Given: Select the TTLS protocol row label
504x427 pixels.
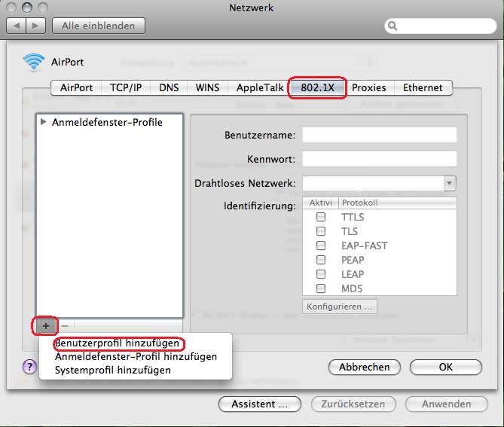Looking at the screenshot, I should (x=353, y=217).
